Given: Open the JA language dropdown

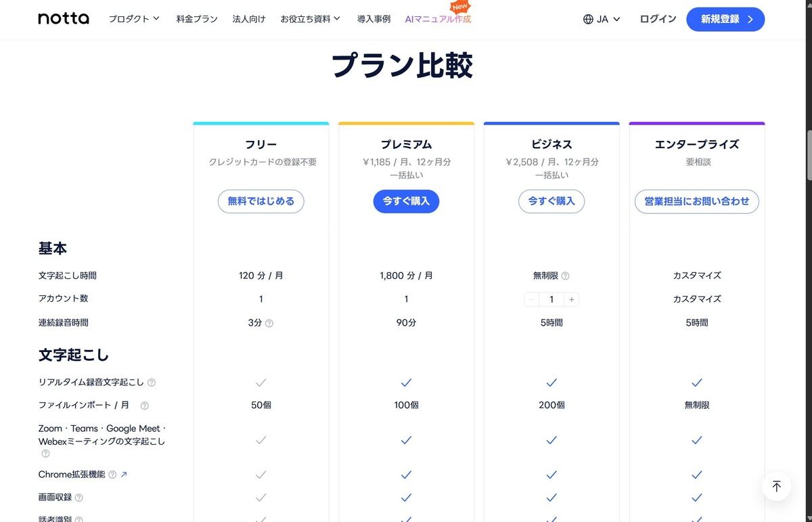Looking at the screenshot, I should click(602, 19).
